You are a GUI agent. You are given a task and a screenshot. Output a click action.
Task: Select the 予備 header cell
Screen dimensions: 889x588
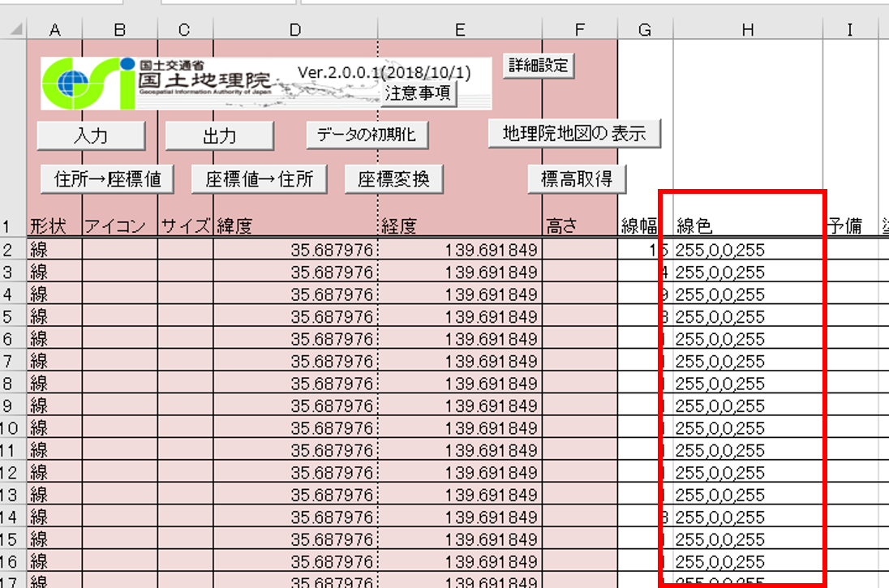[x=850, y=226]
